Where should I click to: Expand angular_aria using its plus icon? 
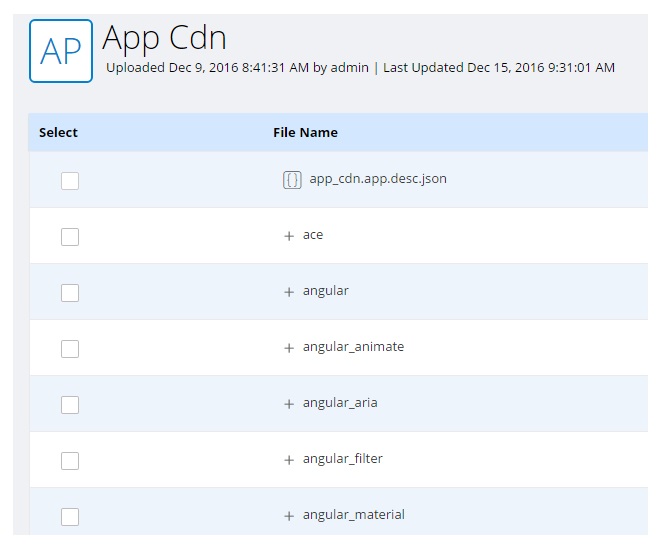point(289,404)
